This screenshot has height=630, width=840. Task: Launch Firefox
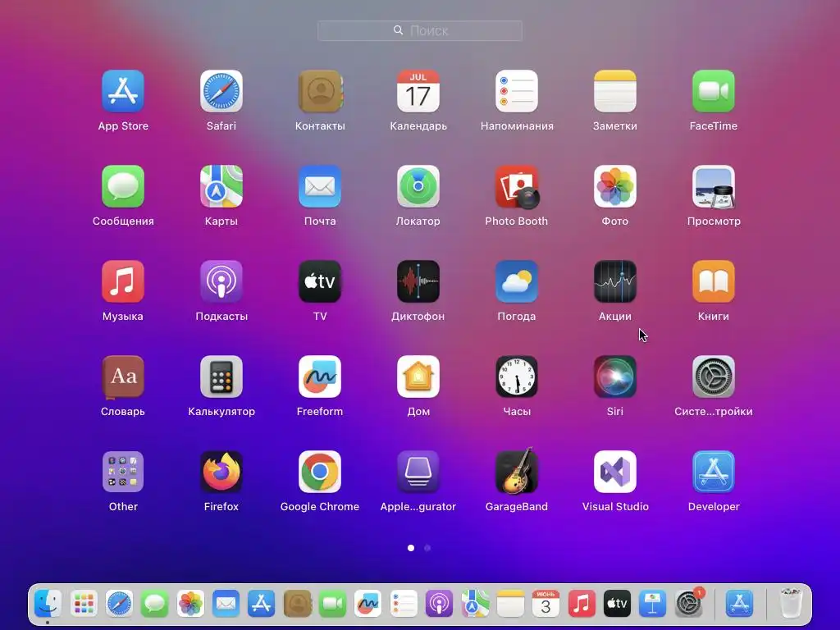tap(221, 472)
